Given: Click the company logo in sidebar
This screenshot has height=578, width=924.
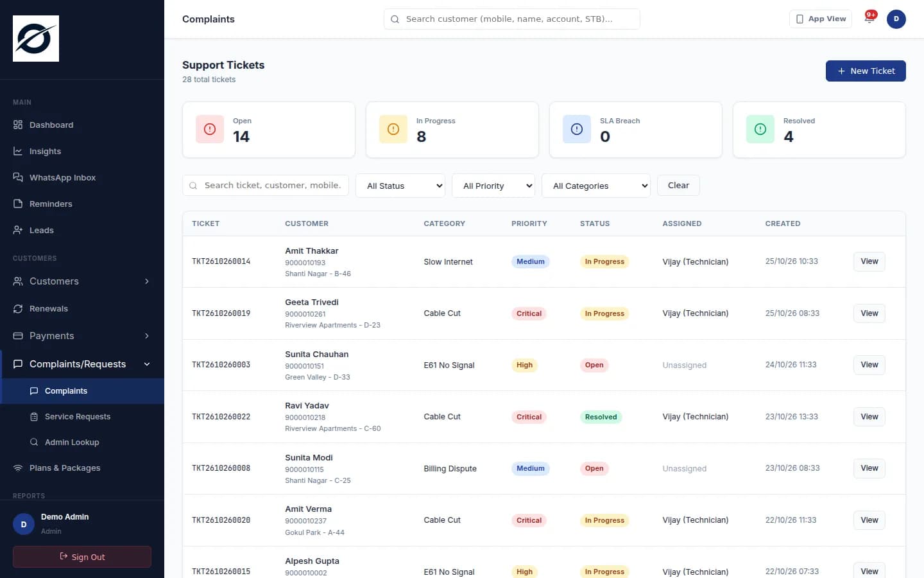Looking at the screenshot, I should coord(36,39).
